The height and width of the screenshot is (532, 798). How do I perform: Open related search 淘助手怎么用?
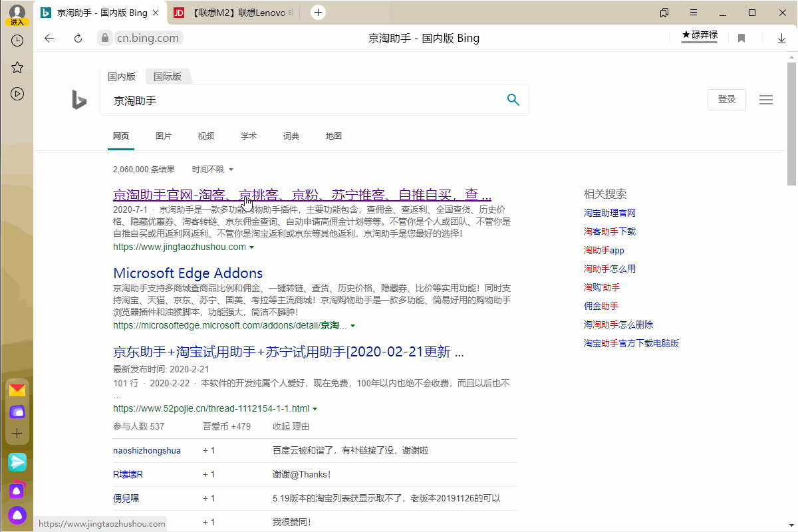coord(610,269)
